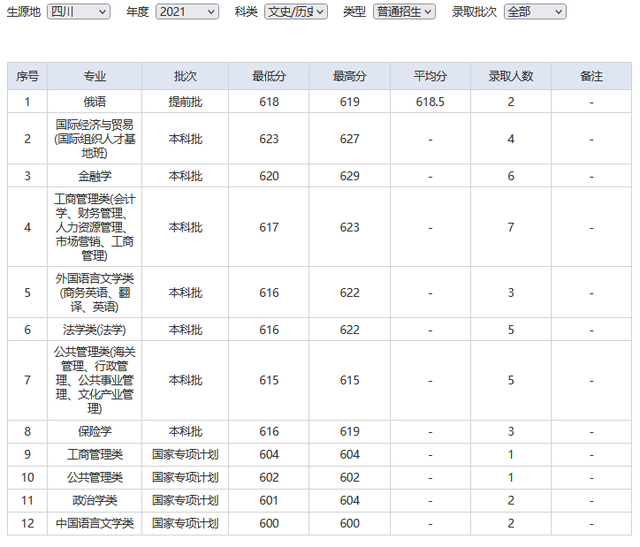Image resolution: width=640 pixels, height=547 pixels.
Task: Select the 中国语言文学类 major cell
Action: pyautogui.click(x=95, y=523)
